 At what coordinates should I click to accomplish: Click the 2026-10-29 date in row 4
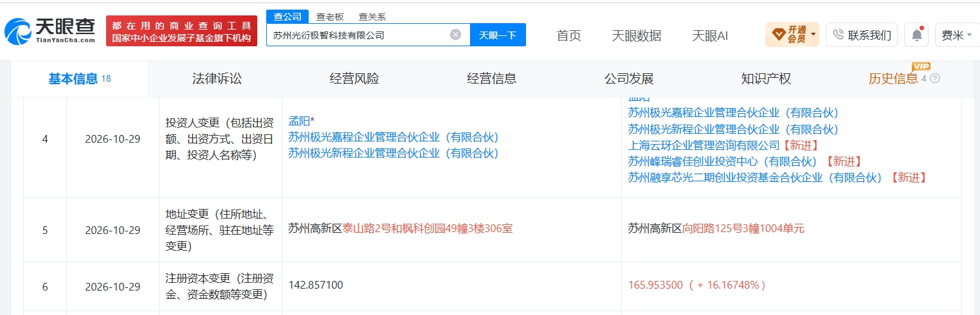click(x=113, y=138)
